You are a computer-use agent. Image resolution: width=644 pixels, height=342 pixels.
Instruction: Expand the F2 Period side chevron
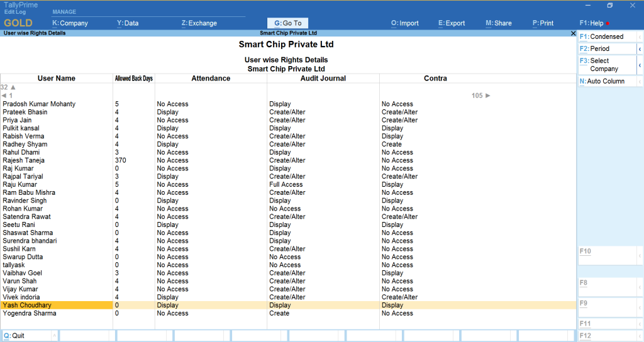pyautogui.click(x=640, y=49)
